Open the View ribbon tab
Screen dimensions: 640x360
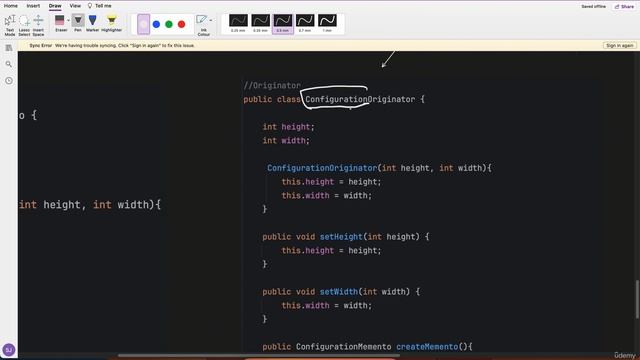[x=75, y=6]
